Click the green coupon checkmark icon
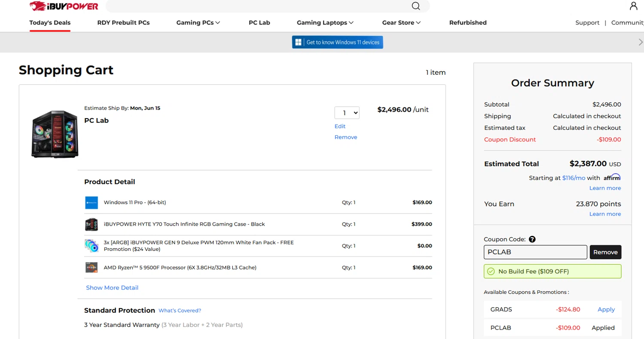 pyautogui.click(x=491, y=272)
